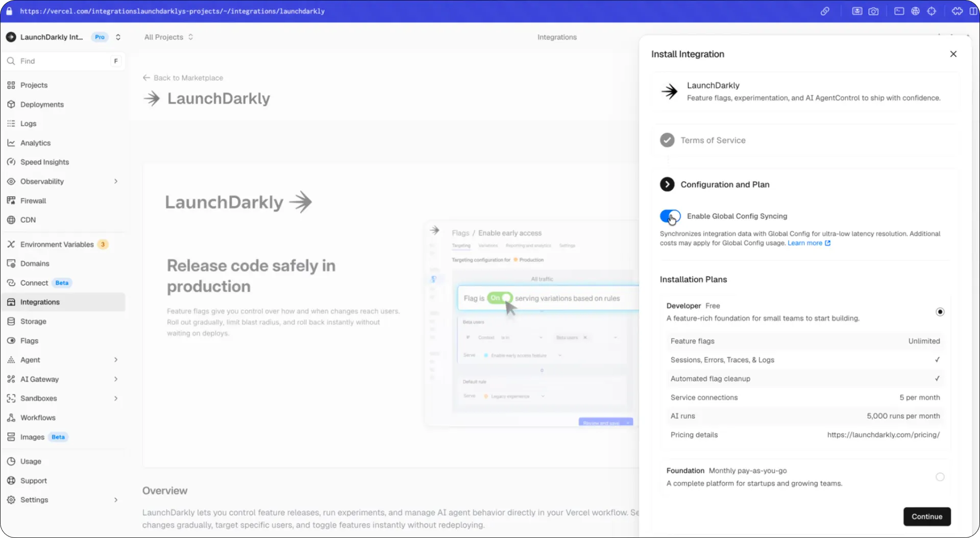The height and width of the screenshot is (538, 980).
Task: Open CDN via the globe sidebar icon
Action: pos(11,220)
